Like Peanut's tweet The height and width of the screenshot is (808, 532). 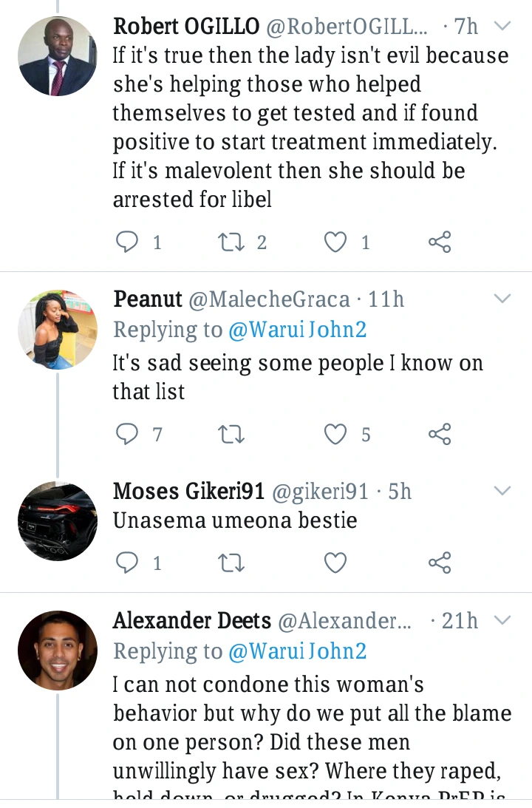point(335,435)
